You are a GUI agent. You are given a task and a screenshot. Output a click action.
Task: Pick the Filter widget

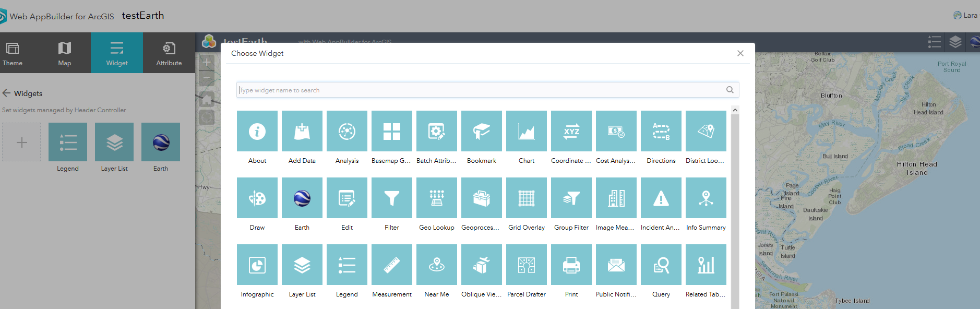coord(391,198)
